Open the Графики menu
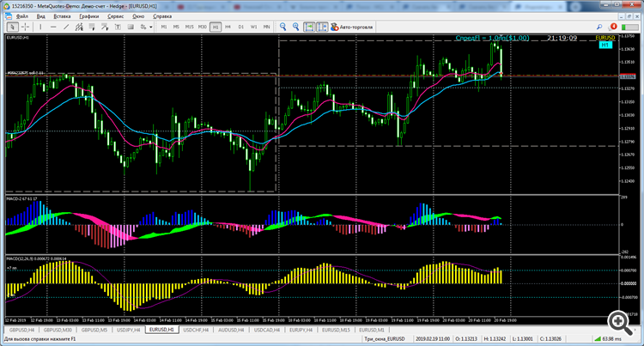The width and height of the screenshot is (644, 346). [89, 16]
